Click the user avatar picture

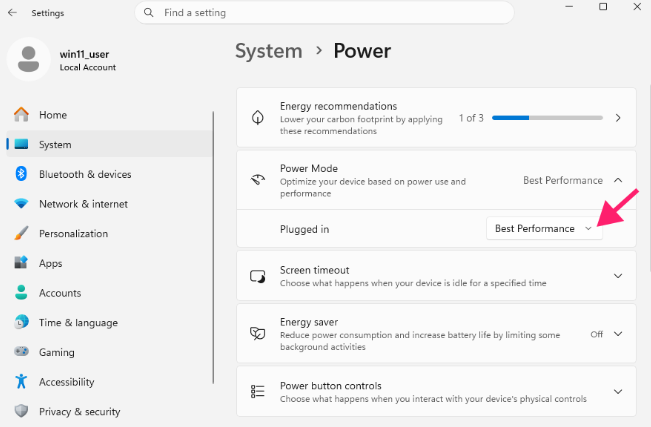point(29,59)
